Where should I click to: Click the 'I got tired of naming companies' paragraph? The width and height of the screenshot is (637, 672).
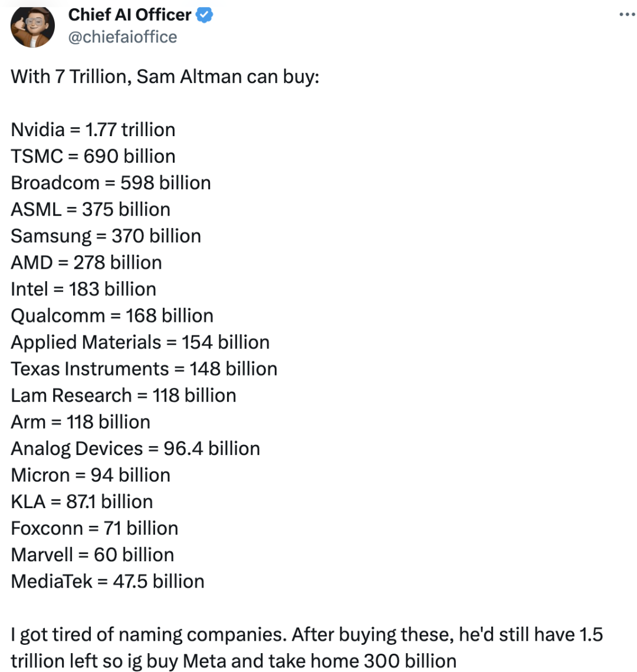(x=307, y=647)
